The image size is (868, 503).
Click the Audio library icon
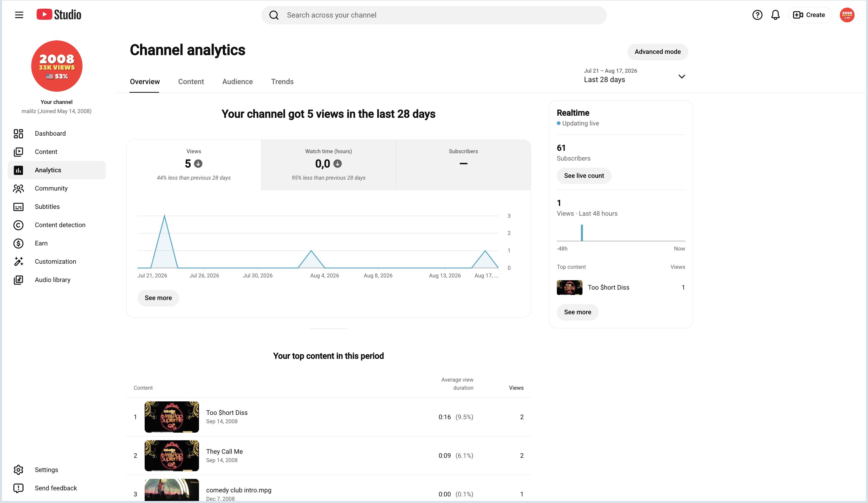coord(18,280)
